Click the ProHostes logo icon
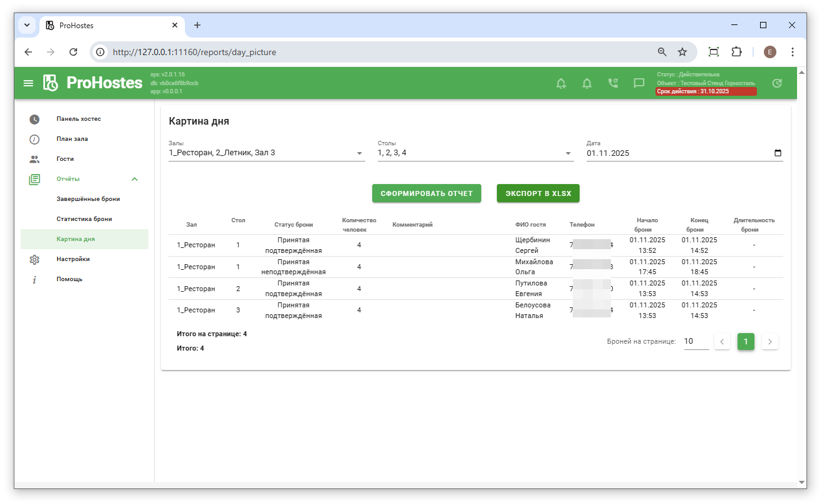The image size is (824, 504). 51,83
